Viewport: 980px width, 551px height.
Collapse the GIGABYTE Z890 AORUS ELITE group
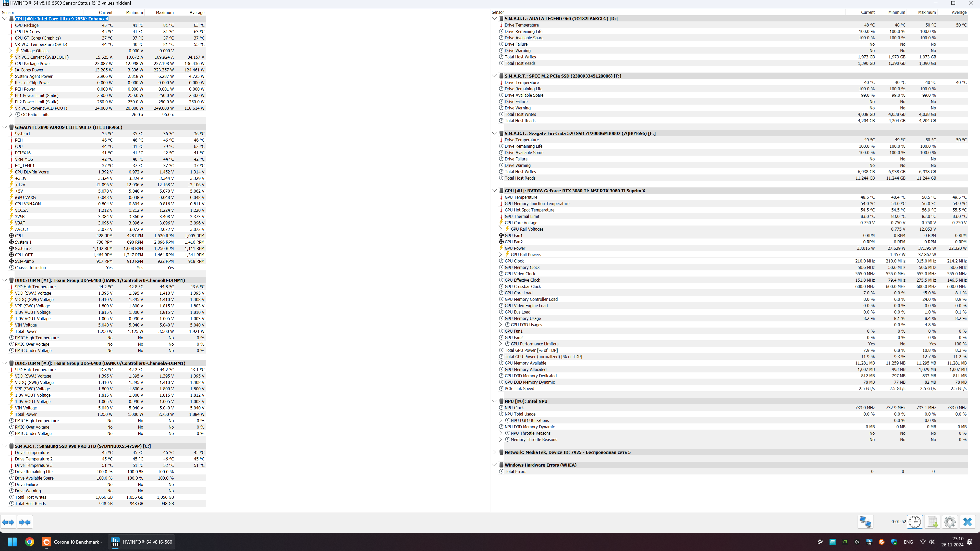pos(5,127)
